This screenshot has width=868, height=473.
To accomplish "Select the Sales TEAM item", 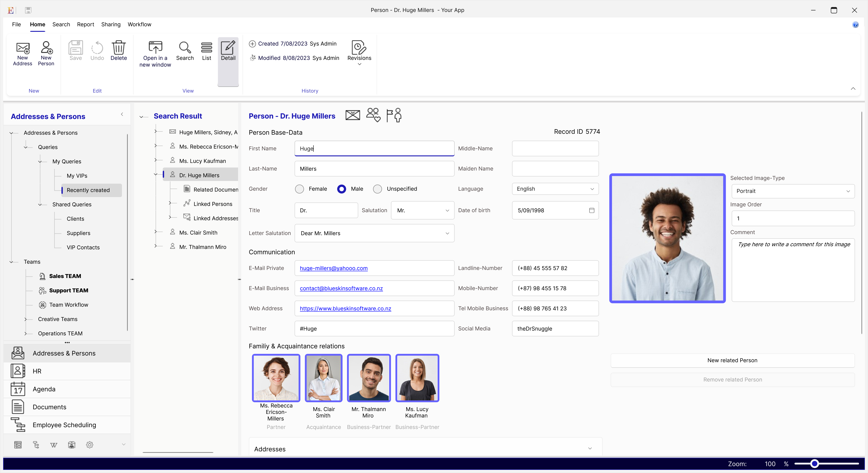I will 65,276.
